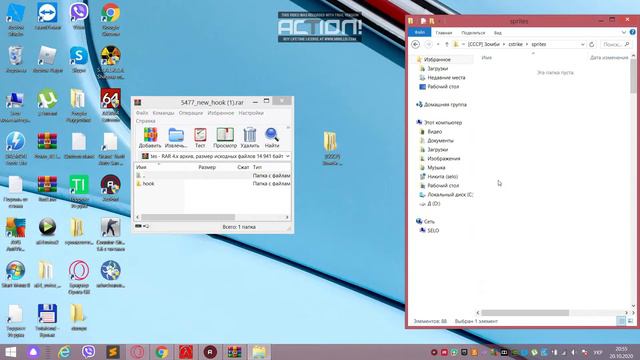
Task: Open the TeamViewer desktop shortcut
Action: pos(47,16)
